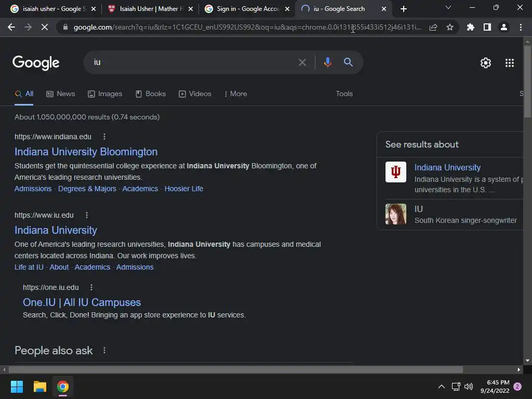The image size is (532, 399).
Task: Open Indiana University Bloomington result
Action: click(86, 152)
